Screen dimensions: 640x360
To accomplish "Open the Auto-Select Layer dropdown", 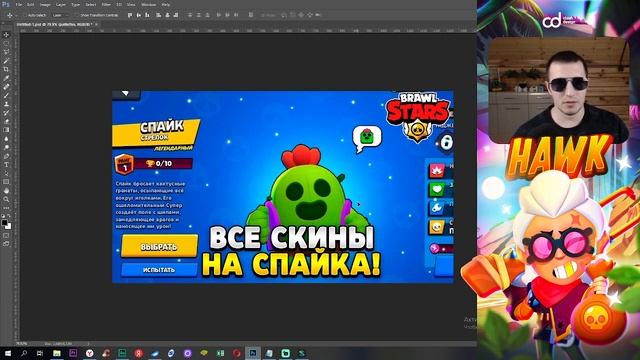I will pos(60,15).
